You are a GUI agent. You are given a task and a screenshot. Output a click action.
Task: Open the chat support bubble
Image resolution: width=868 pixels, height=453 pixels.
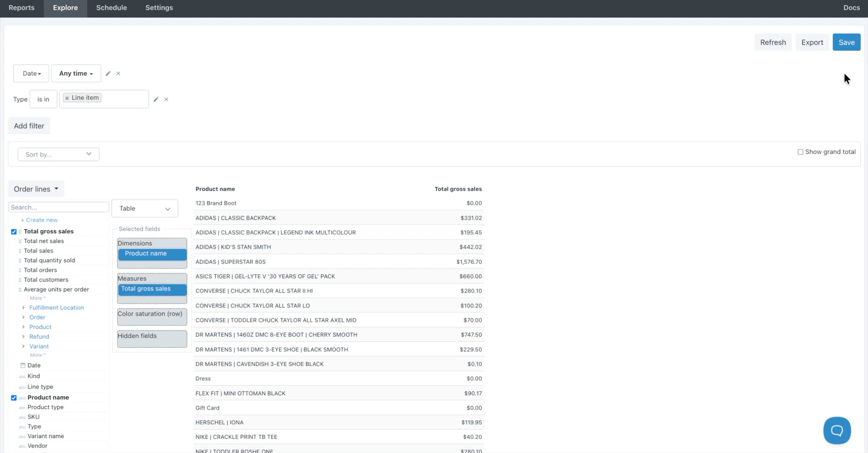[x=837, y=430]
